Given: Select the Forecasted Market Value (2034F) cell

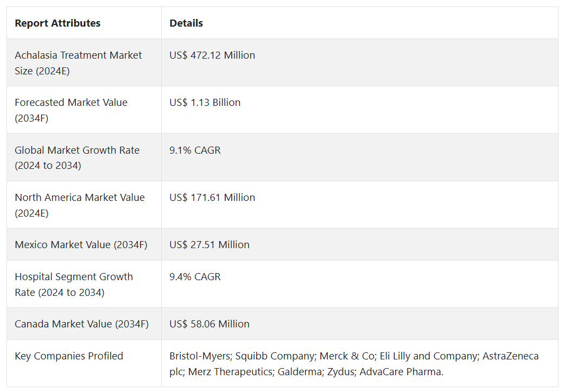Looking at the screenshot, I should pos(71,110).
